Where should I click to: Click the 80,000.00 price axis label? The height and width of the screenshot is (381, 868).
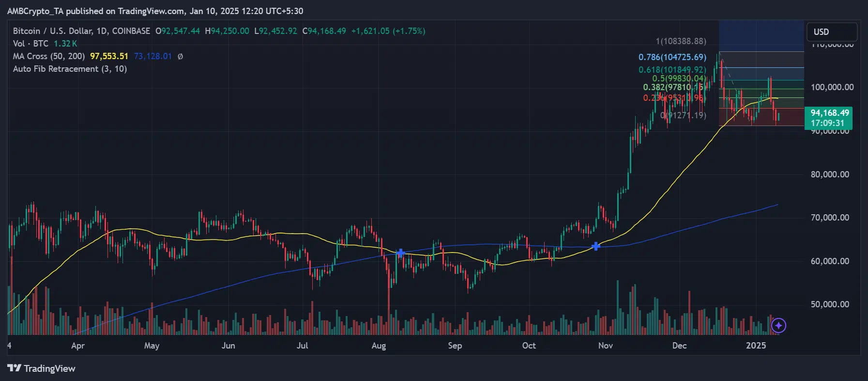coord(830,175)
